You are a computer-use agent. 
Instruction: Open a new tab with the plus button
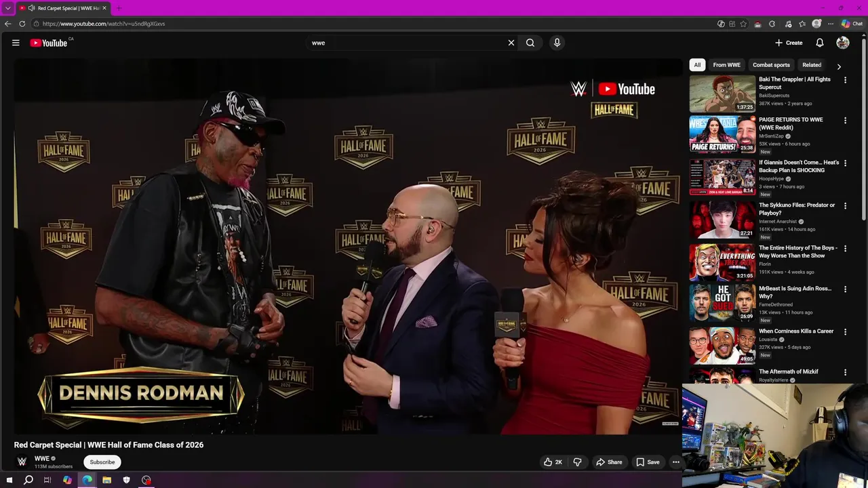pyautogui.click(x=119, y=8)
